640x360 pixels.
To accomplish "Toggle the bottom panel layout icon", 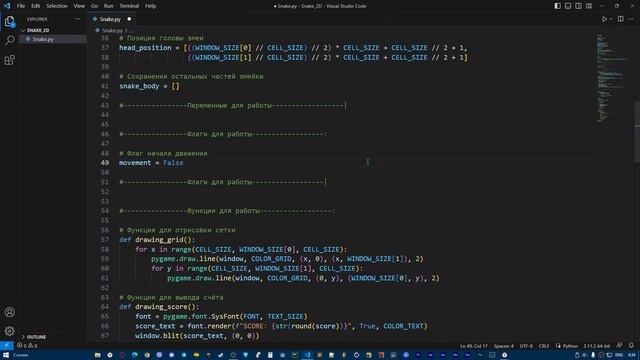I will pos(568,6).
